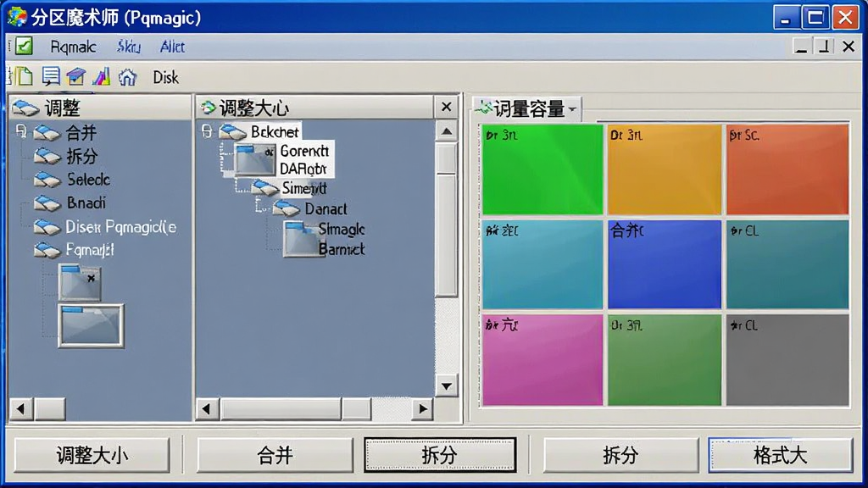Close the inner document window
This screenshot has height=488, width=868.
pos(848,47)
